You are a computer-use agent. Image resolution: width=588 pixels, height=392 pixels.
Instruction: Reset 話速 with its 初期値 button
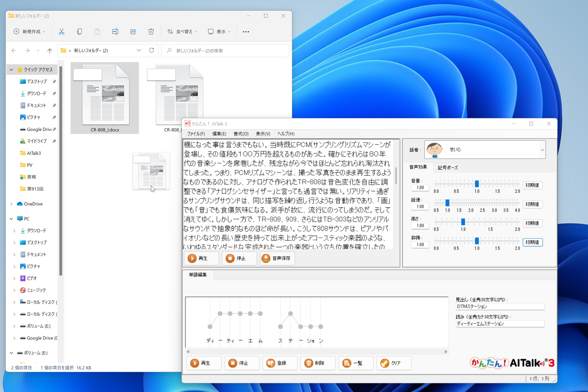click(533, 204)
